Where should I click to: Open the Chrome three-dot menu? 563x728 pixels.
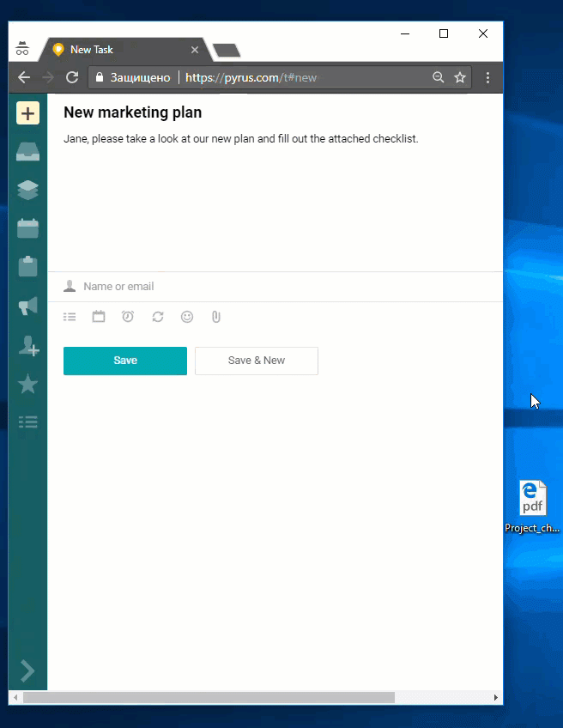[x=487, y=77]
